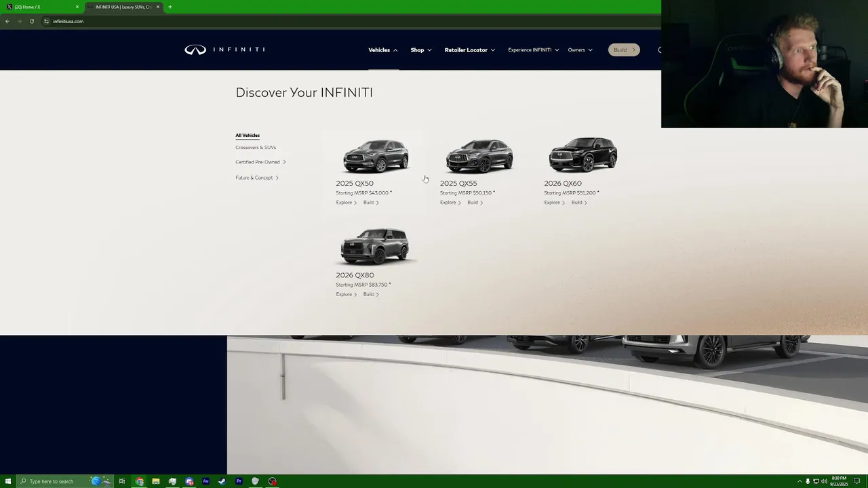Image resolution: width=868 pixels, height=488 pixels.
Task: Explore the 2025 QX50
Action: tap(347, 203)
